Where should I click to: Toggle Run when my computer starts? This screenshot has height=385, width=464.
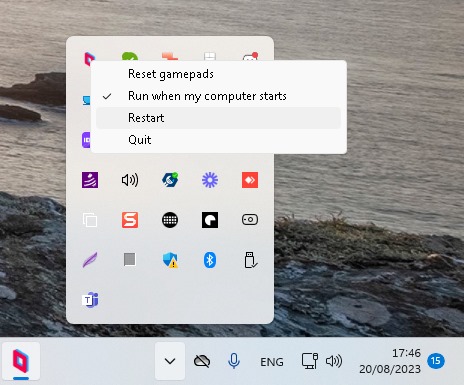click(218, 96)
